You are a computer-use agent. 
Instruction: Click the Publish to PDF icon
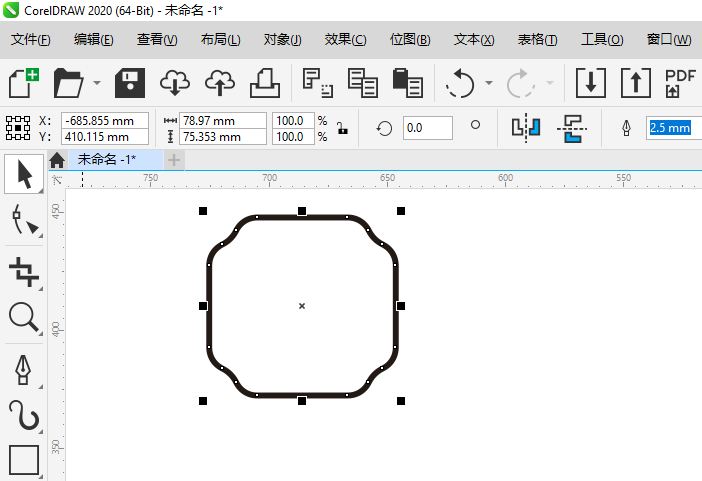coord(680,83)
